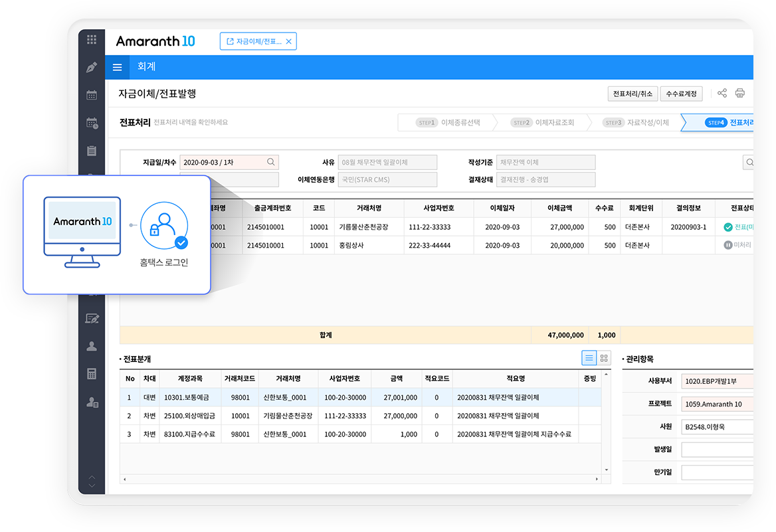Screen dimensions: 776x532
Task: Open the calculator icon in sidebar
Action: click(92, 374)
